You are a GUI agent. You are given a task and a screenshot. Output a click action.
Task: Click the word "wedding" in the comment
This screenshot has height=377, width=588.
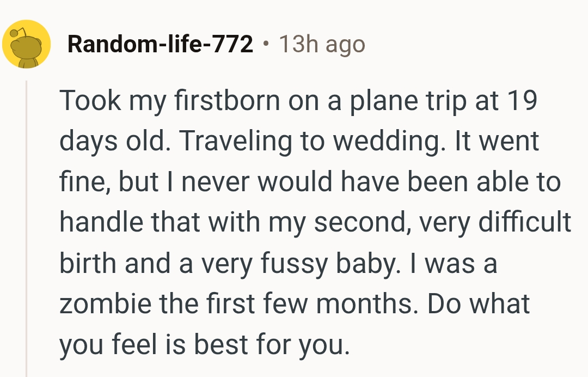click(371, 141)
